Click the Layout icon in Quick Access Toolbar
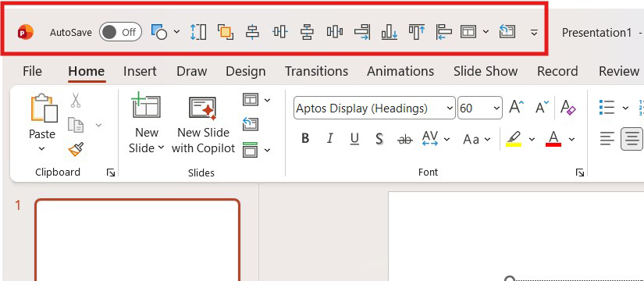The width and height of the screenshot is (644, 281). tap(468, 32)
